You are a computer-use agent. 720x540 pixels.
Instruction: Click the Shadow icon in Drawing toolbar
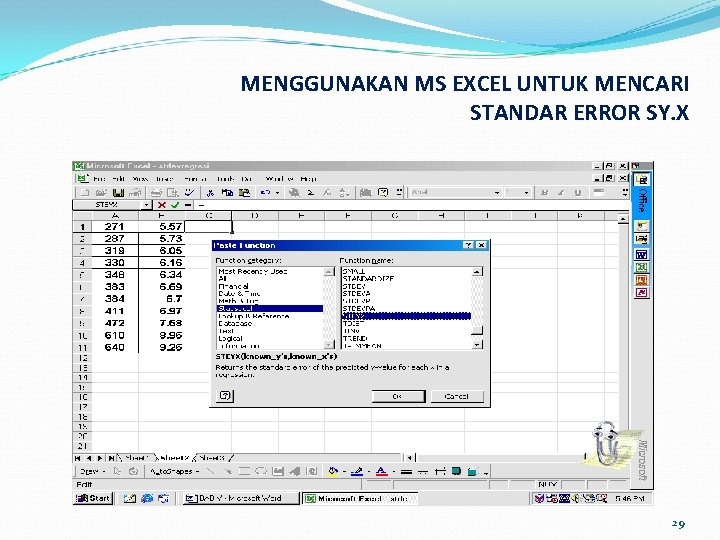pyautogui.click(x=456, y=471)
